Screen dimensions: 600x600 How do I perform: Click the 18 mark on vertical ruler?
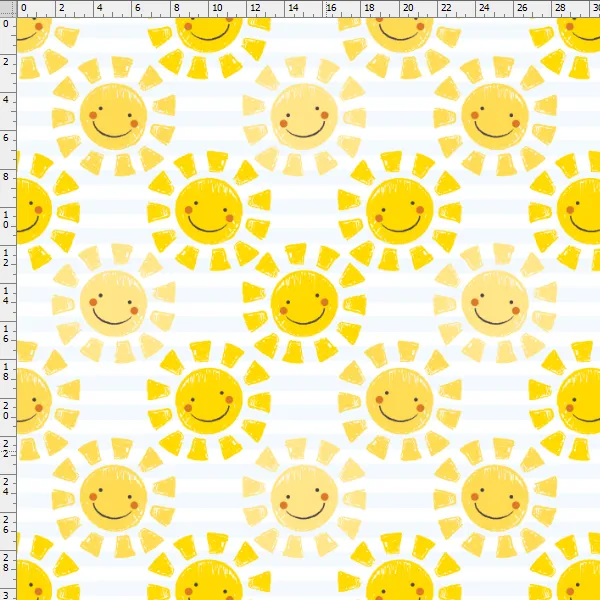[6, 372]
